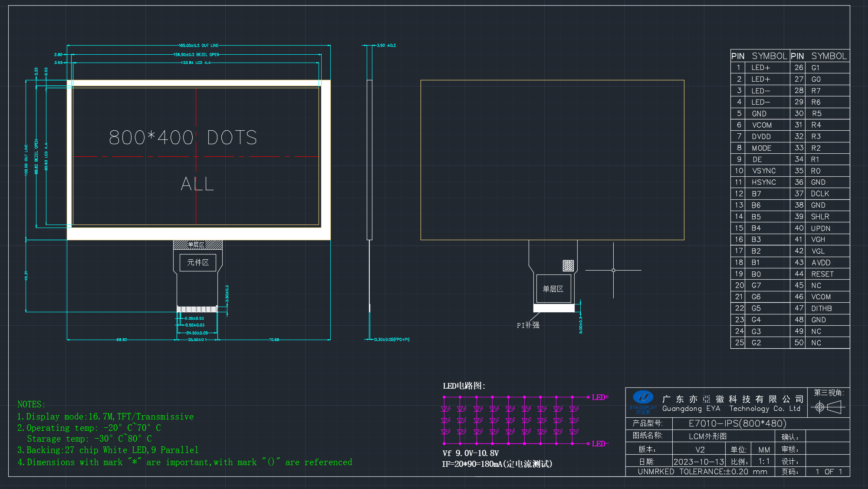Select pin 8 'MODE' symbol cell
The height and width of the screenshot is (489, 868).
(767, 148)
